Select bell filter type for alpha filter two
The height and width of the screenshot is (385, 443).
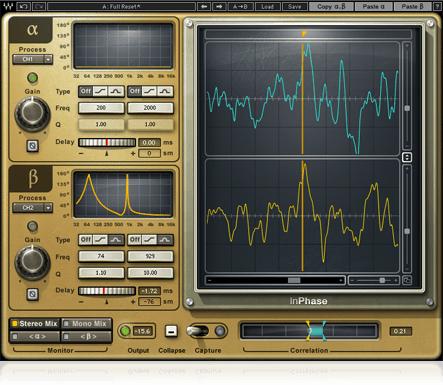[165, 91]
